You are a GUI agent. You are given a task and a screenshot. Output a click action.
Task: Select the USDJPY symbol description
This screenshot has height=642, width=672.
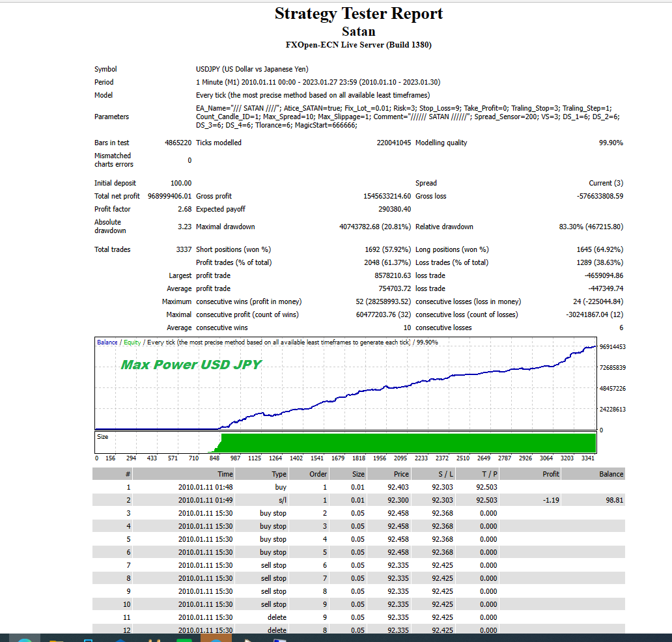click(252, 69)
